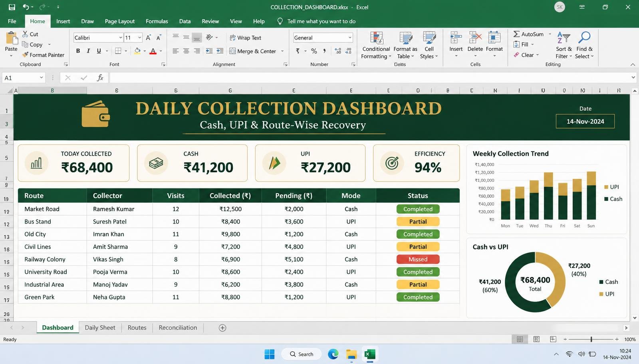Expand Merge & Center options arrow

(282, 51)
